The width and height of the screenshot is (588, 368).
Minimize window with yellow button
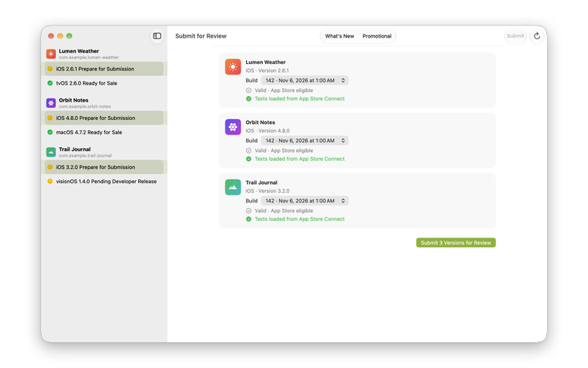[60, 36]
